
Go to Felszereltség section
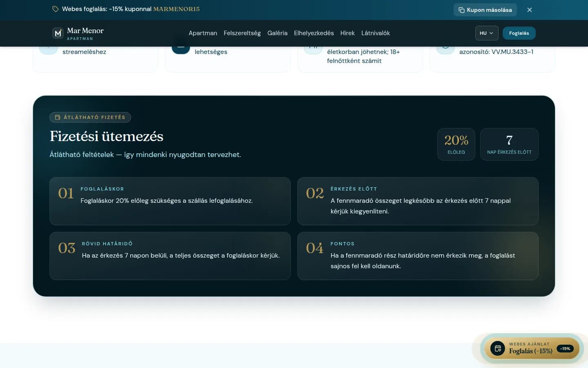coord(242,33)
